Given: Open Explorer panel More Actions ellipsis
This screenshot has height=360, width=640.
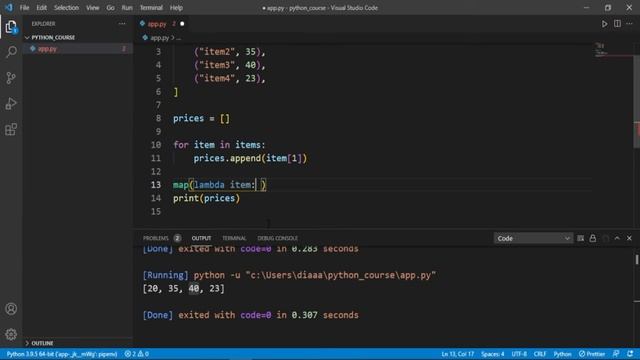Looking at the screenshot, I should click(x=122, y=24).
